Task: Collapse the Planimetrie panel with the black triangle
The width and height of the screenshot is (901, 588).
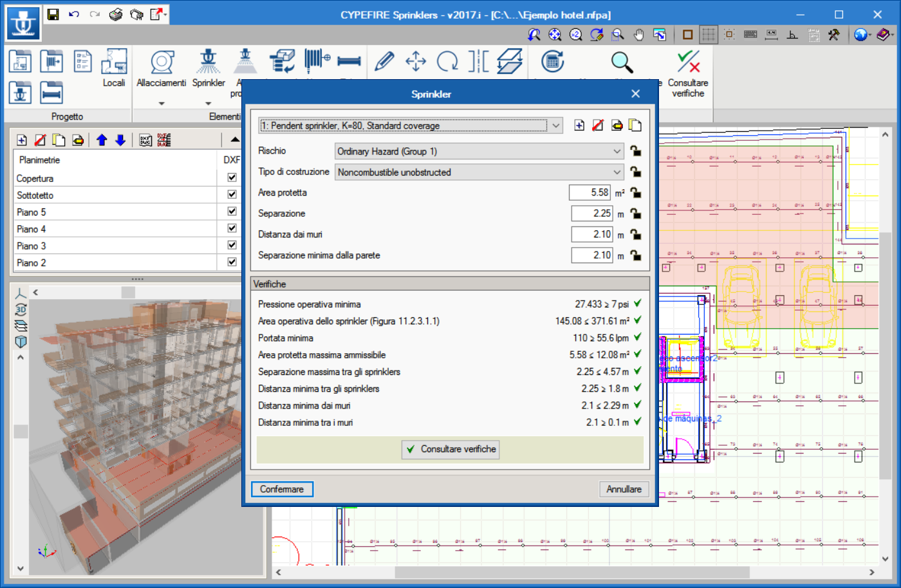Action: point(235,140)
